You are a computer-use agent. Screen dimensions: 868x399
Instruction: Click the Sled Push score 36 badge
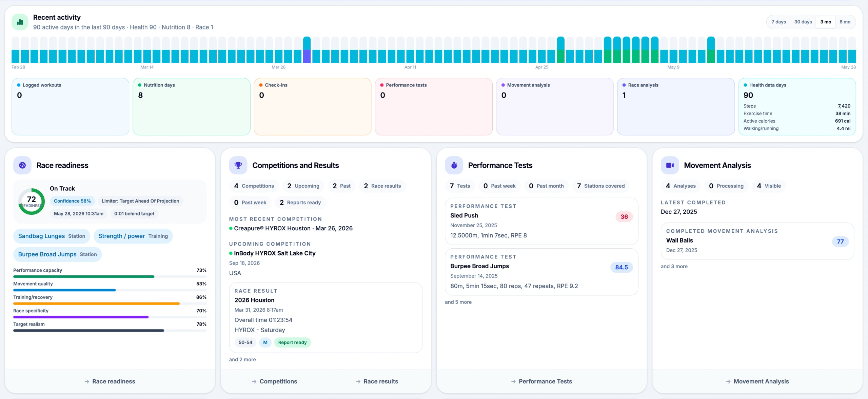tap(624, 217)
